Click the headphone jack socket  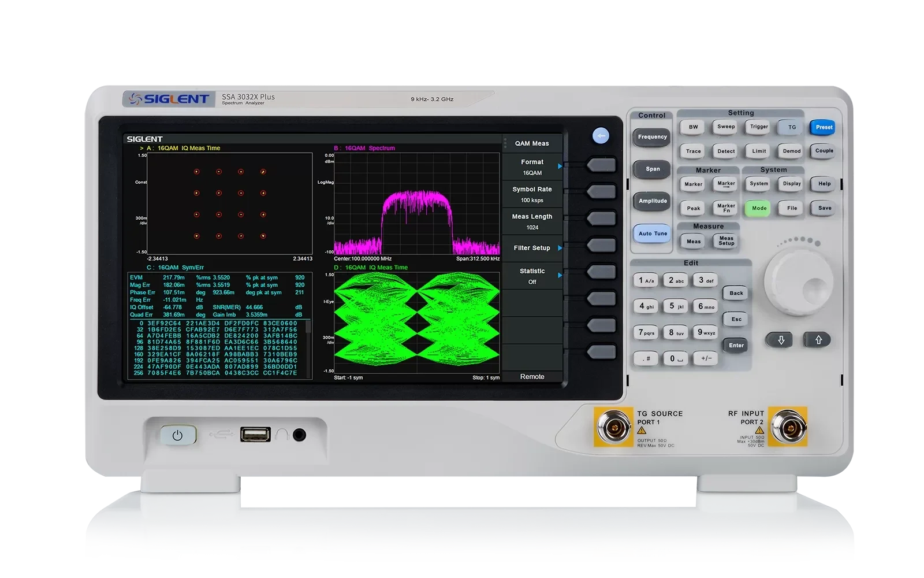(299, 435)
